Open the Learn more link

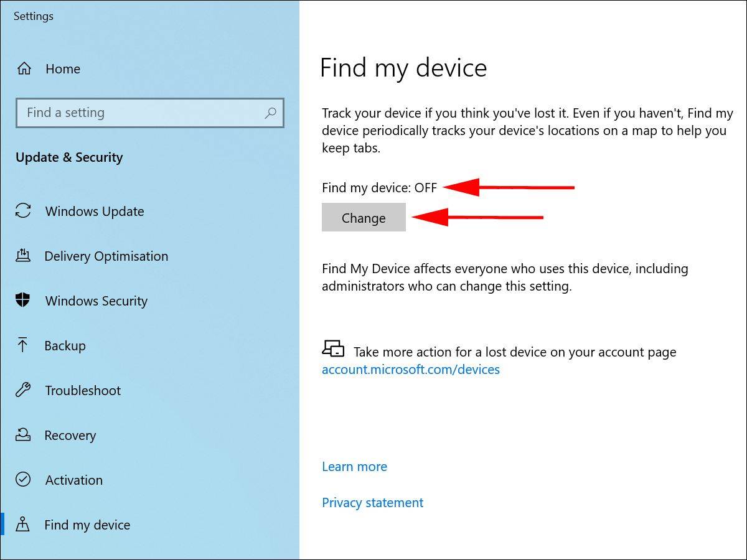tap(354, 467)
